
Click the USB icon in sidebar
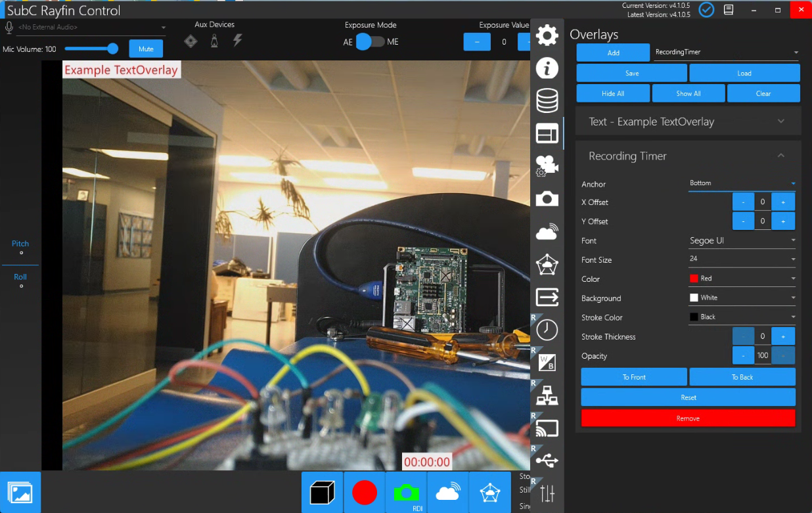point(547,460)
